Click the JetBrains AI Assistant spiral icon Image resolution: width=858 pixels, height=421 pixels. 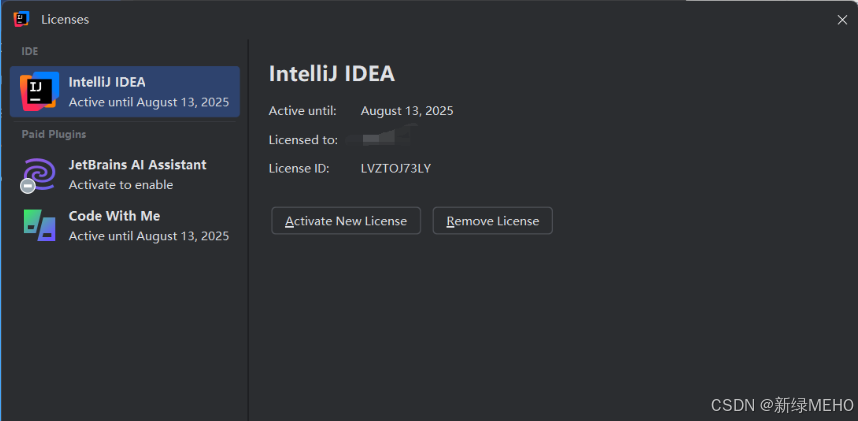coord(39,173)
